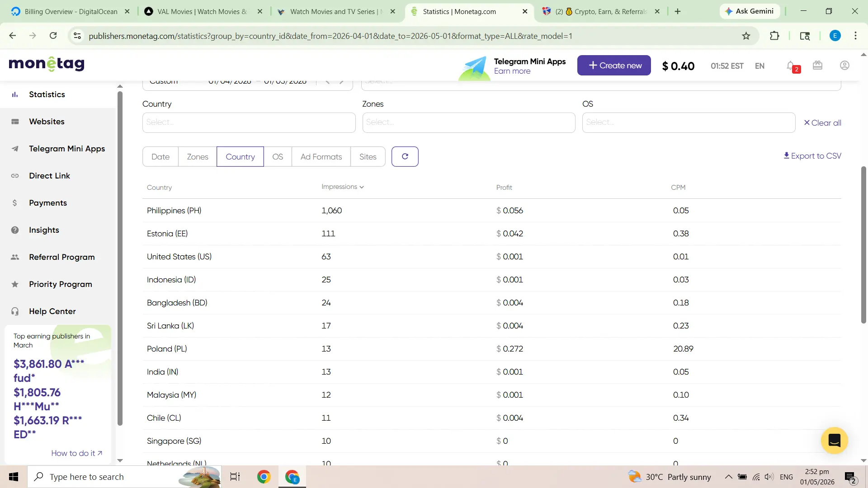Switch to VAL Movies browser tab
The image size is (868, 488).
tap(202, 11)
